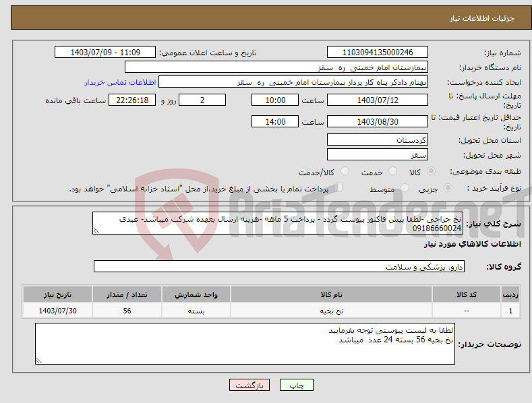The height and width of the screenshot is (403, 532).
Task: Click the buyer organization name field
Action: (x=276, y=67)
